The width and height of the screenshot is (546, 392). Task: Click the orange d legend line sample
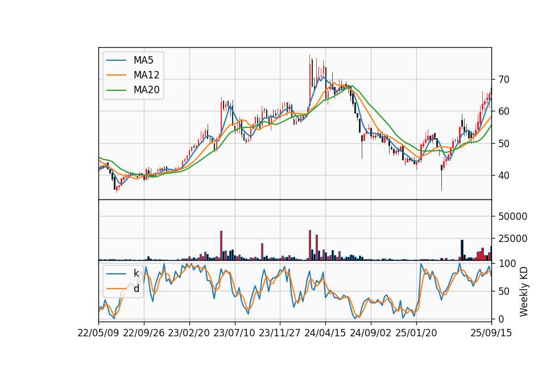(116, 289)
